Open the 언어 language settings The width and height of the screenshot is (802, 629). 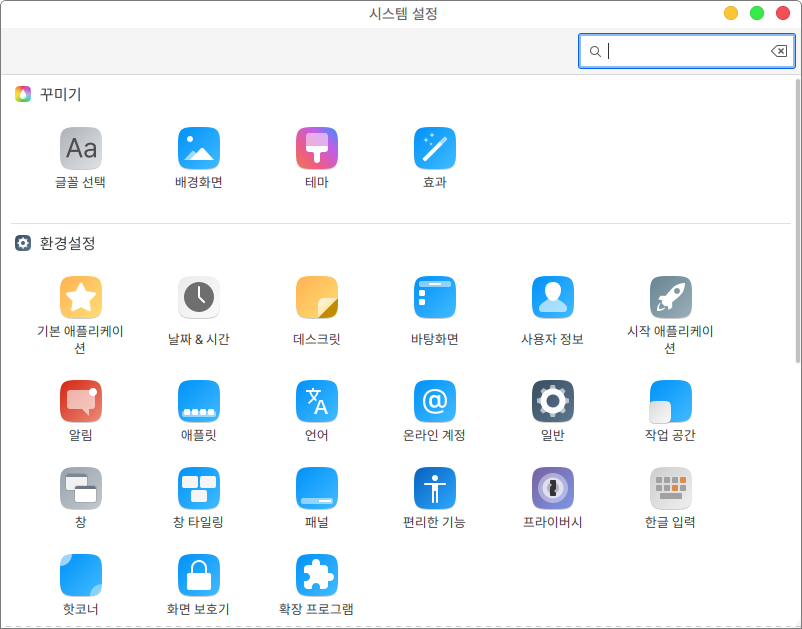click(x=316, y=401)
